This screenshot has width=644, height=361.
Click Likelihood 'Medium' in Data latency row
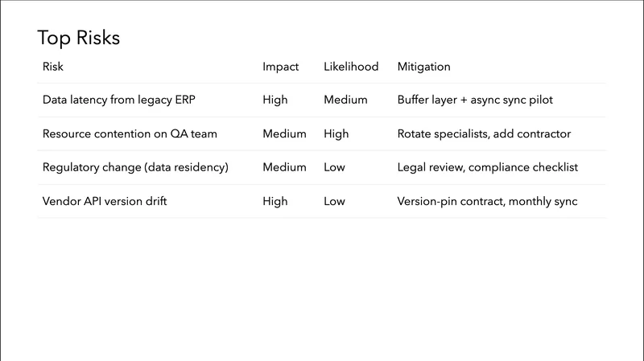pos(345,101)
